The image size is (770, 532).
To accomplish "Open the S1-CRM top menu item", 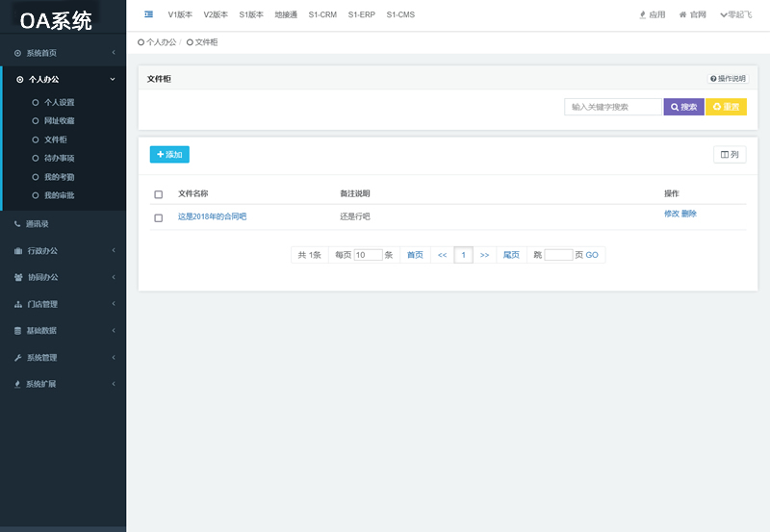I will 322,14.
